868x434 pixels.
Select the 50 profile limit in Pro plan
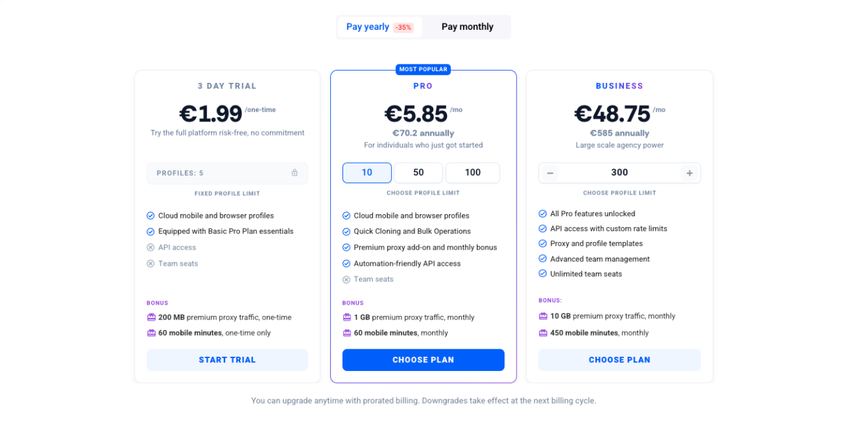pyautogui.click(x=418, y=172)
